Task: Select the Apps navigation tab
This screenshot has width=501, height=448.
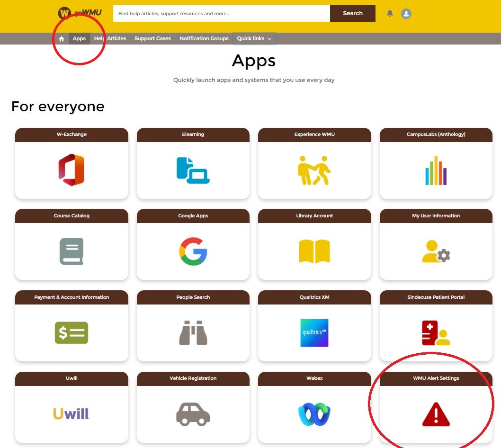Action: (79, 38)
